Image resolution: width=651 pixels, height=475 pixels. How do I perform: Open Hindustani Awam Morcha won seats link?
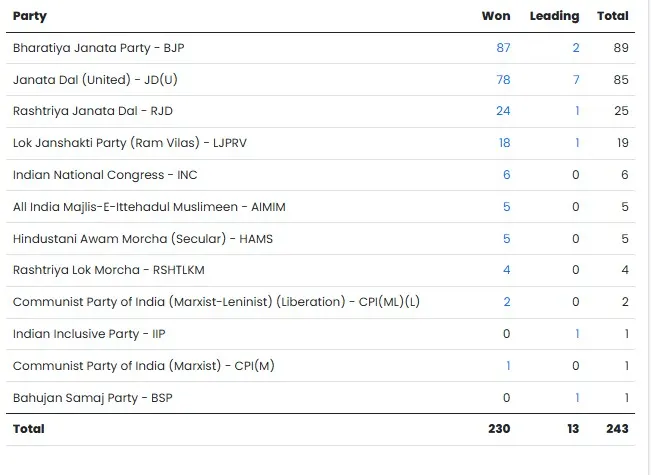506,239
